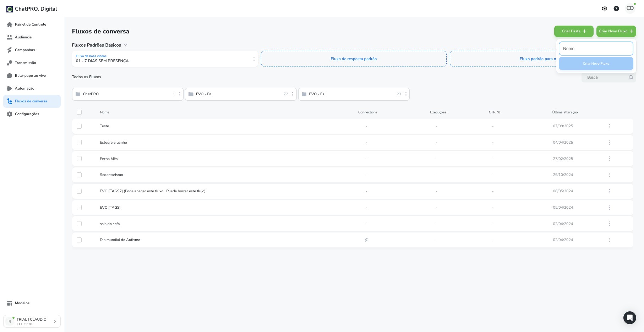Open options for 01 - 7 DIAS SEM PRESENÇA flow
The image size is (644, 332).
254,59
